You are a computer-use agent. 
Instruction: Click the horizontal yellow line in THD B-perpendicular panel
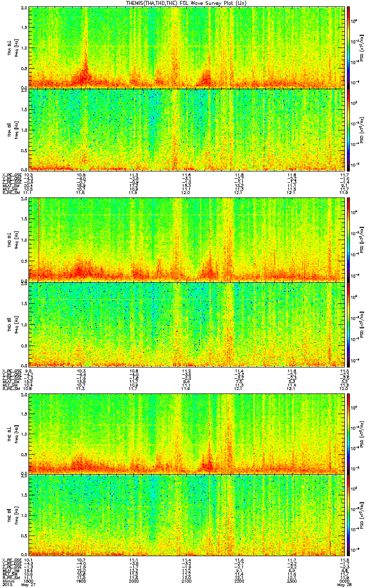[186, 215]
